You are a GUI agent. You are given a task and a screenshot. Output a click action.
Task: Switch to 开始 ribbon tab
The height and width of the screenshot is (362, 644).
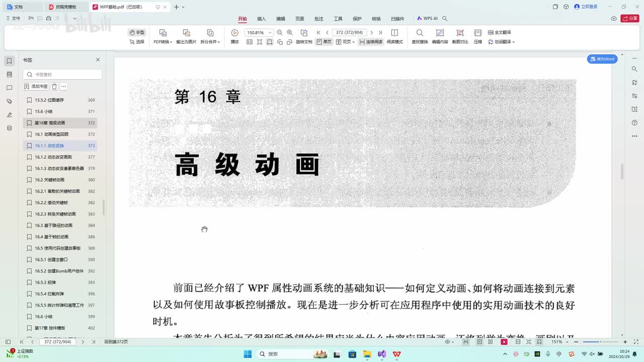pos(243,19)
